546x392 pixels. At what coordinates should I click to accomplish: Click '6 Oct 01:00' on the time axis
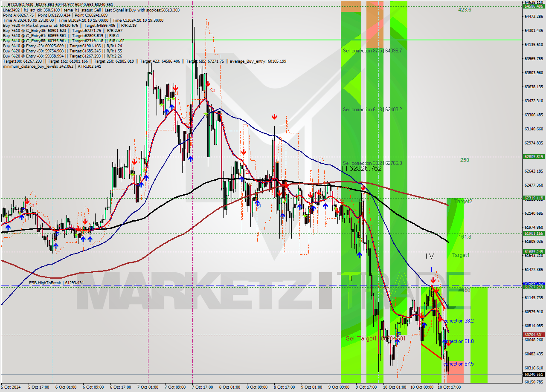pyautogui.click(x=66, y=387)
